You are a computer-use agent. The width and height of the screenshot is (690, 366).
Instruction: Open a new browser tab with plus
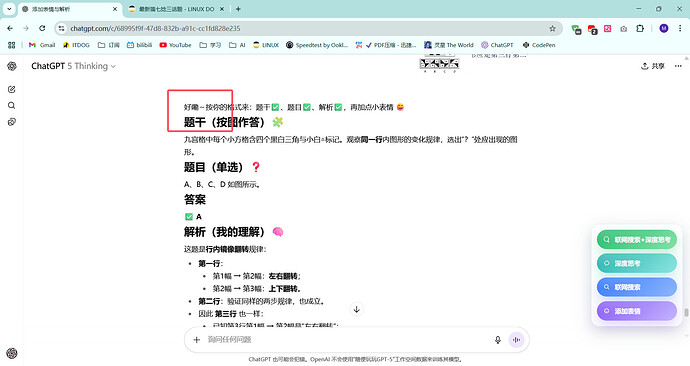coord(238,9)
